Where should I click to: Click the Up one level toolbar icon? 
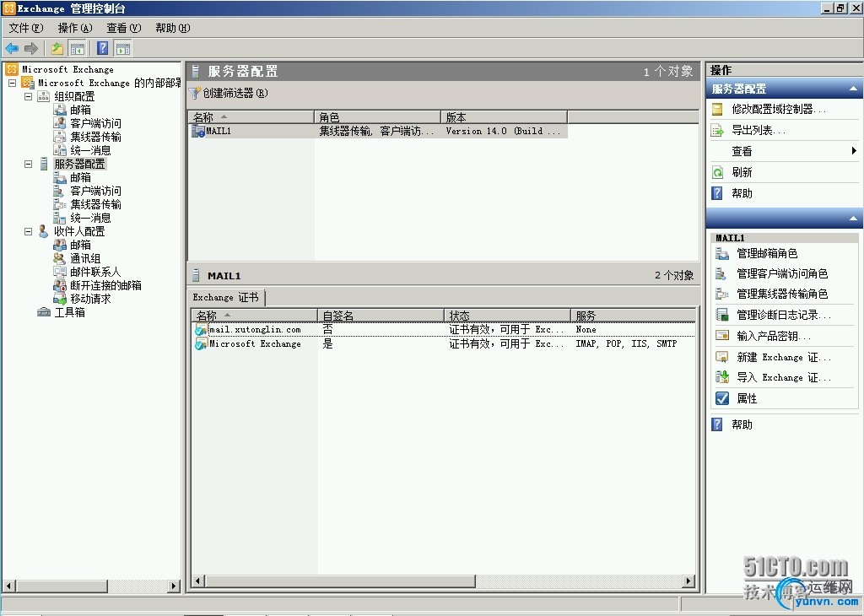click(57, 48)
